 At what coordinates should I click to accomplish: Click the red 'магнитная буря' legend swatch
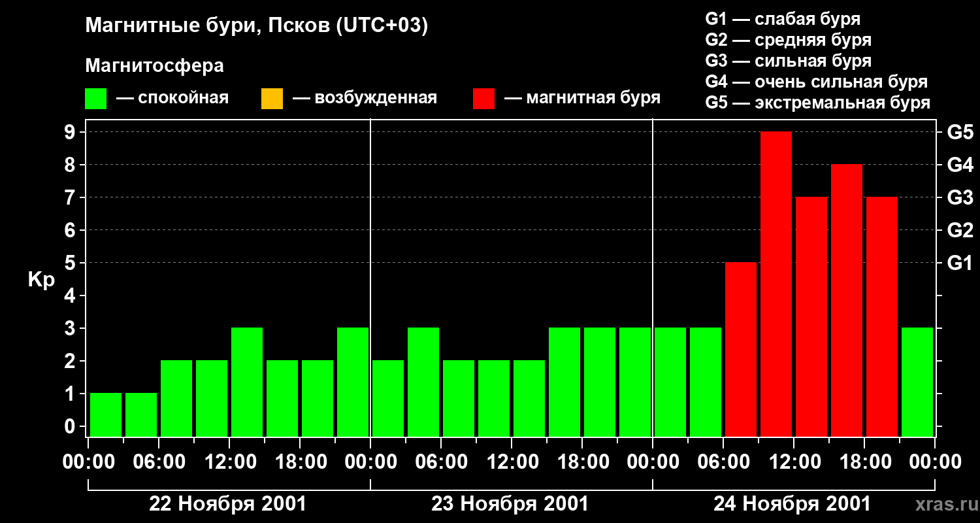[483, 99]
